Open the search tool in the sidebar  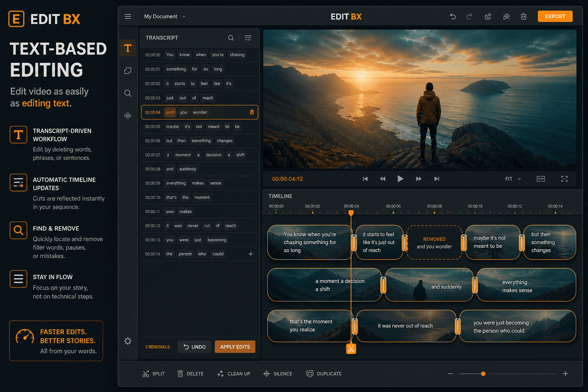[128, 93]
